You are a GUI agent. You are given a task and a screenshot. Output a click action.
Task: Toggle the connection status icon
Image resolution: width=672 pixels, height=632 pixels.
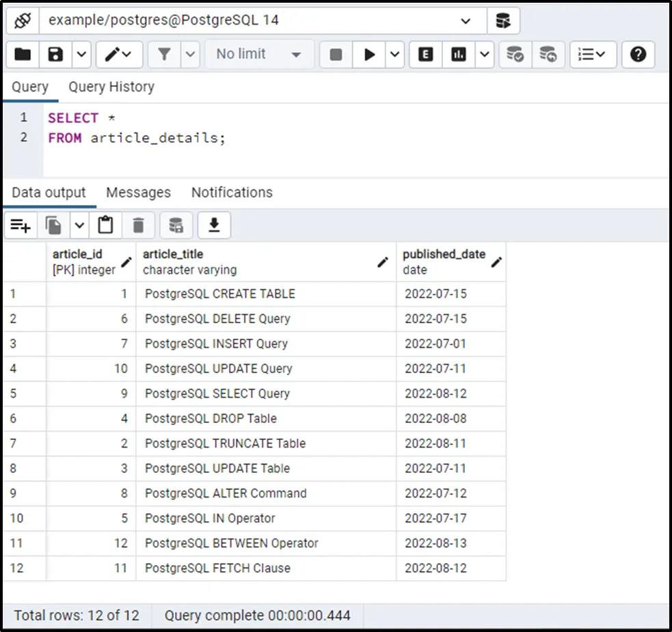[x=23, y=20]
